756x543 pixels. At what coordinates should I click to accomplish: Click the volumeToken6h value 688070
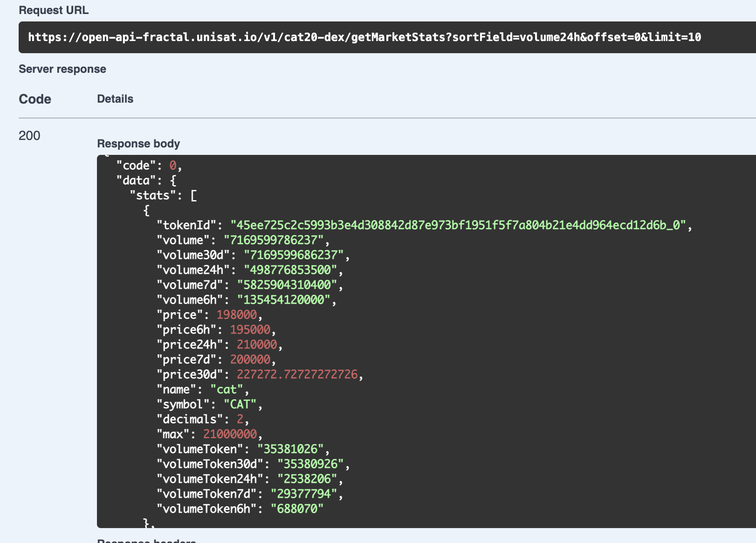pyautogui.click(x=297, y=509)
